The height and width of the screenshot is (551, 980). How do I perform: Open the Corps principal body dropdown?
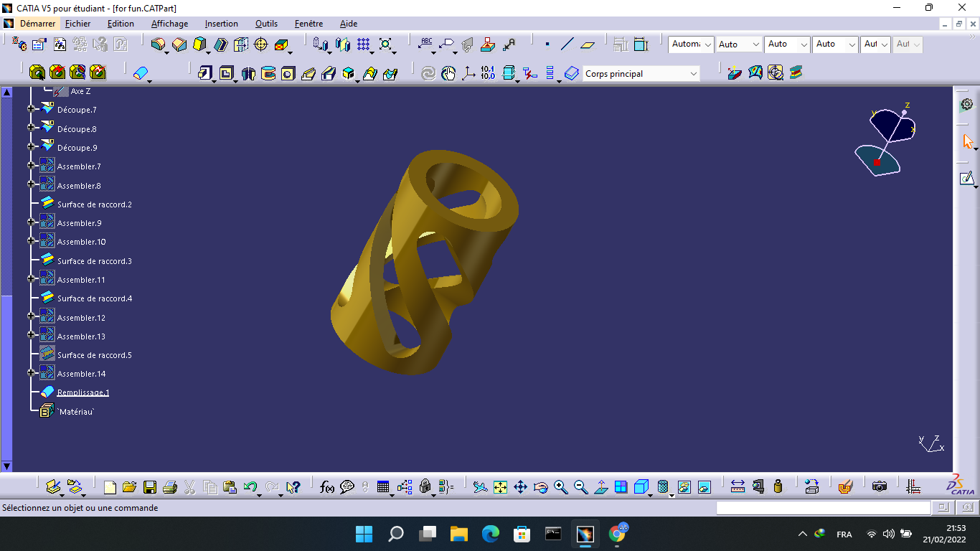click(693, 74)
